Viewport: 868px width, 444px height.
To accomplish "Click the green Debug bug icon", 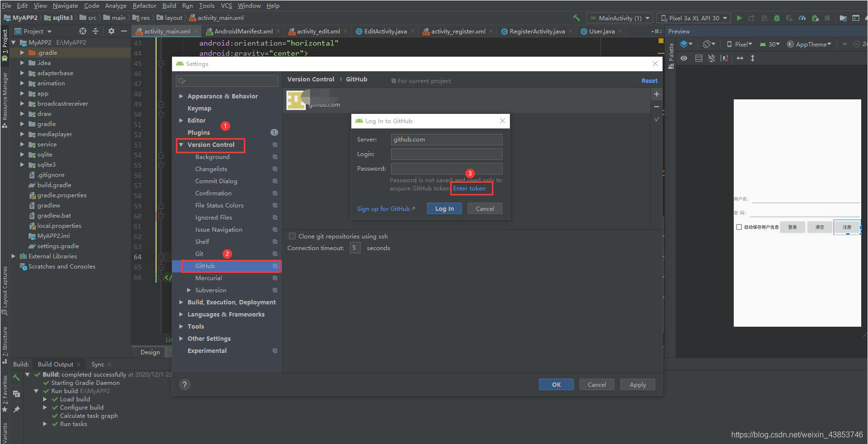I will click(777, 18).
